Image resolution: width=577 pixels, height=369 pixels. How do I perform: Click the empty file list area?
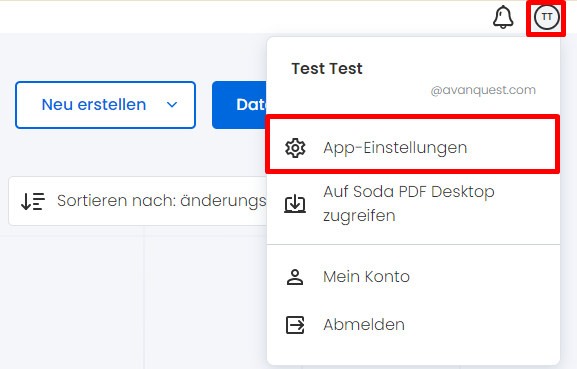coord(133,302)
